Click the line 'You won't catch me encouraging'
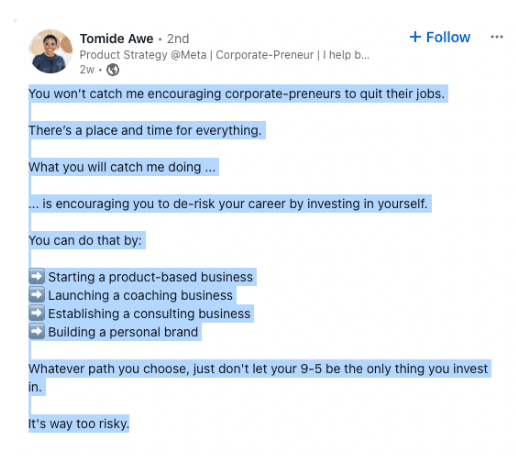516x456 pixels. point(237,94)
